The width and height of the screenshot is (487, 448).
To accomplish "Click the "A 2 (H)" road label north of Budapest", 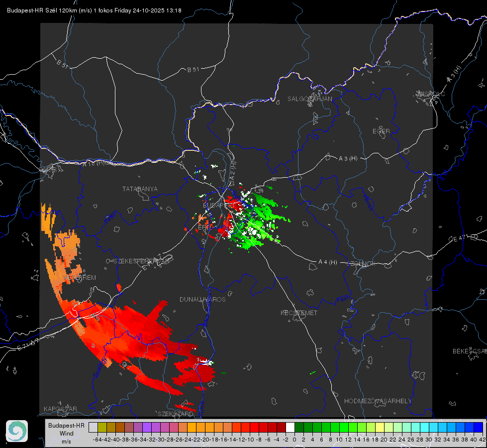I will [x=233, y=171].
